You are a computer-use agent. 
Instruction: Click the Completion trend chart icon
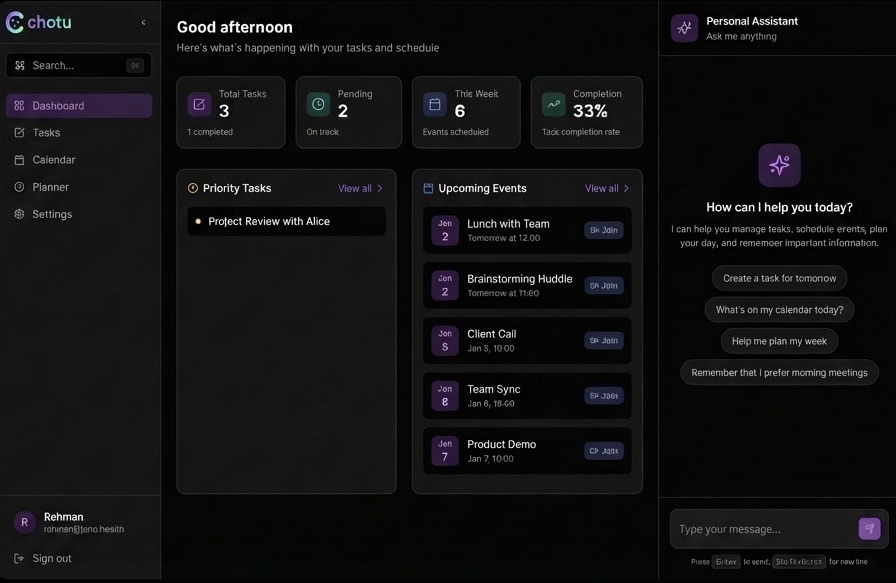click(x=552, y=103)
